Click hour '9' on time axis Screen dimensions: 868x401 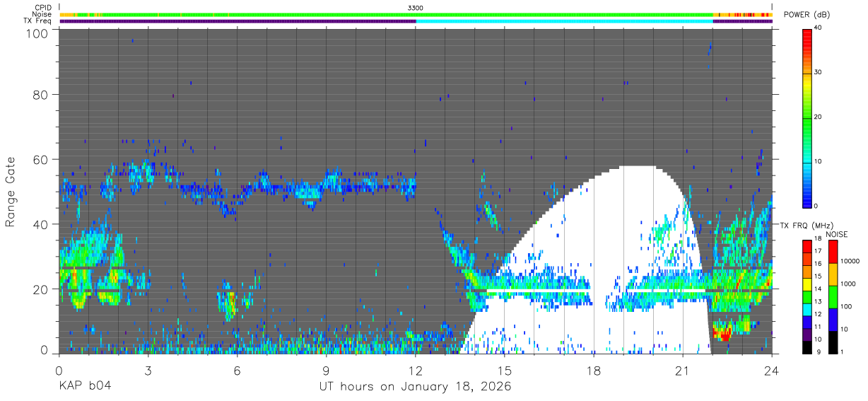click(x=326, y=370)
